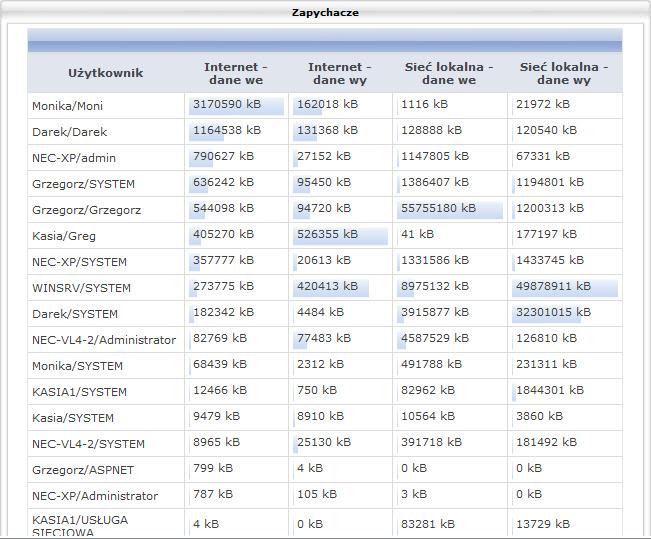651x539 pixels.
Task: Click the 799 kB value
Action: point(213,468)
